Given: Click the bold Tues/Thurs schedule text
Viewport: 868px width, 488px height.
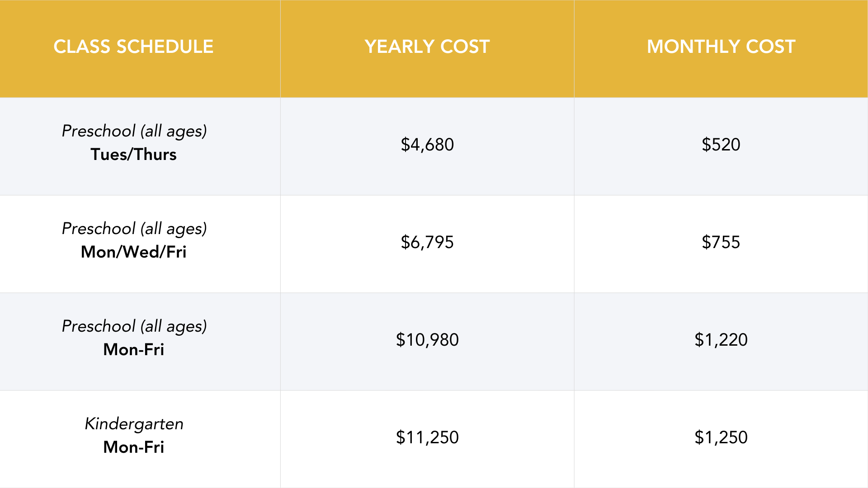Looking at the screenshot, I should click(133, 155).
